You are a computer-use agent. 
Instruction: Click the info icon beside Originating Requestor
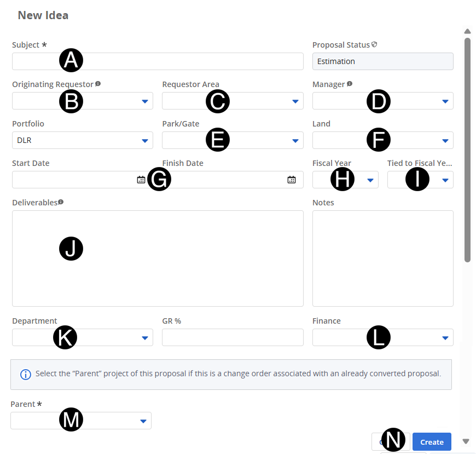point(98,84)
